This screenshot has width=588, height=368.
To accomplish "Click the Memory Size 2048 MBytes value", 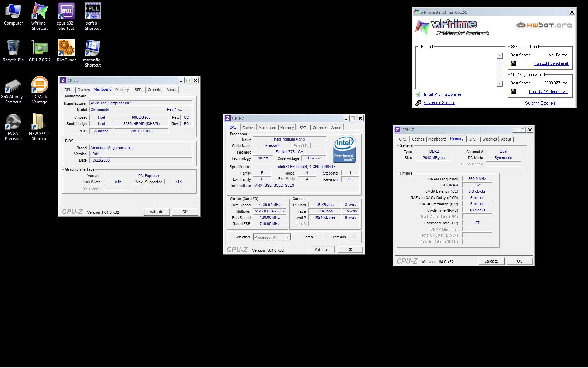I will point(434,158).
